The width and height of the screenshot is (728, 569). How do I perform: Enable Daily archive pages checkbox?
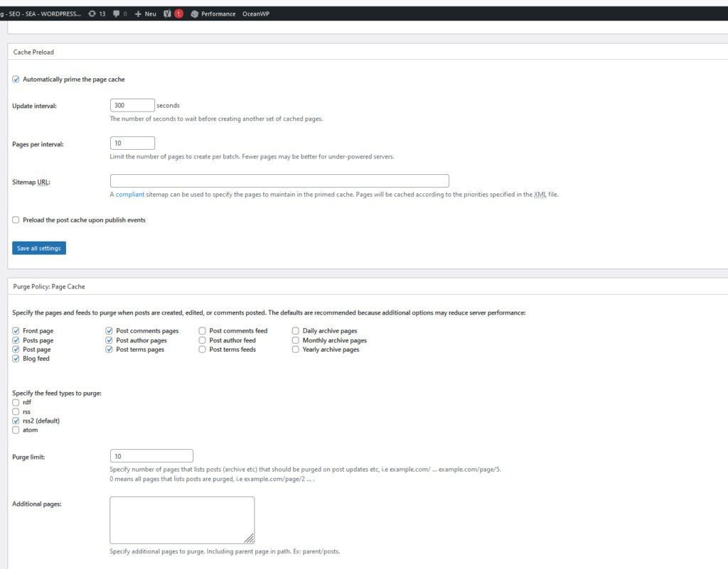(296, 330)
